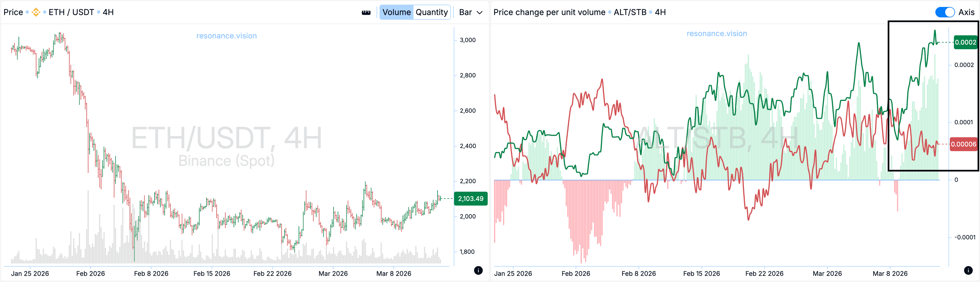Click the red 0.00006 value label
Screen dimensions: 980x282
click(963, 144)
